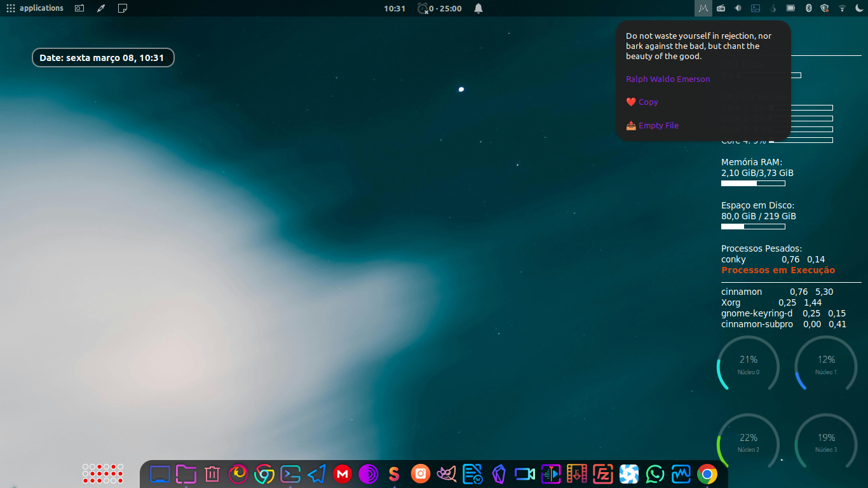Click the shield security tray icon
868x488 pixels.
(825, 8)
